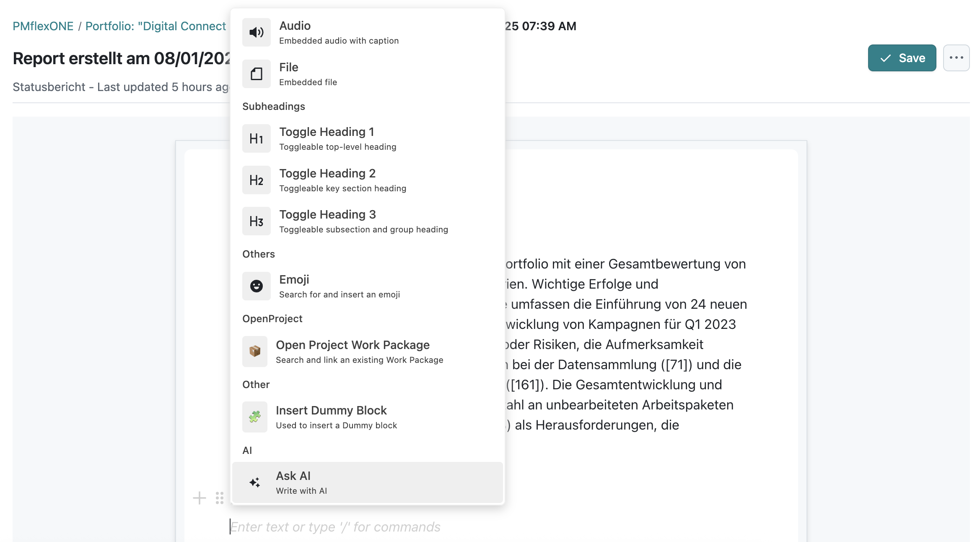Screen dimensions: 980x542
Task: Click the Work Package box icon
Action: click(255, 351)
